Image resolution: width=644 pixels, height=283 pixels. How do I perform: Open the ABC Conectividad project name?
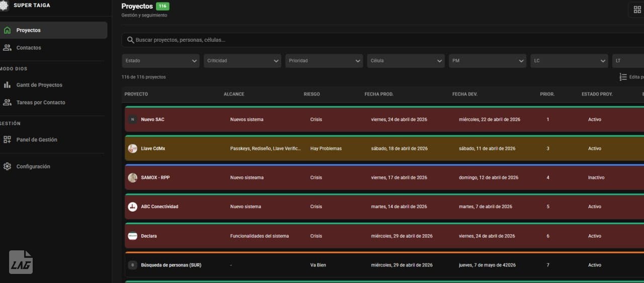pyautogui.click(x=159, y=207)
